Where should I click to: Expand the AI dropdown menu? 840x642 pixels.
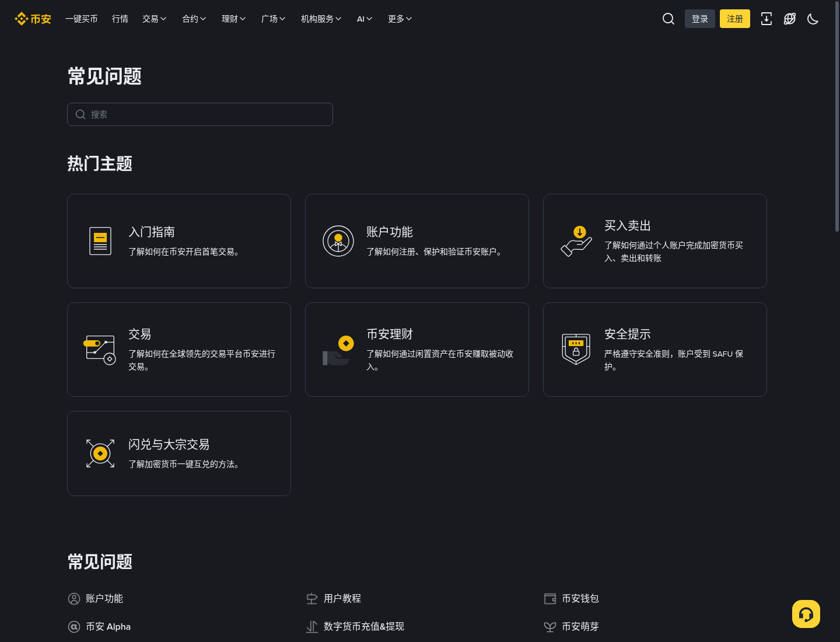pos(365,19)
